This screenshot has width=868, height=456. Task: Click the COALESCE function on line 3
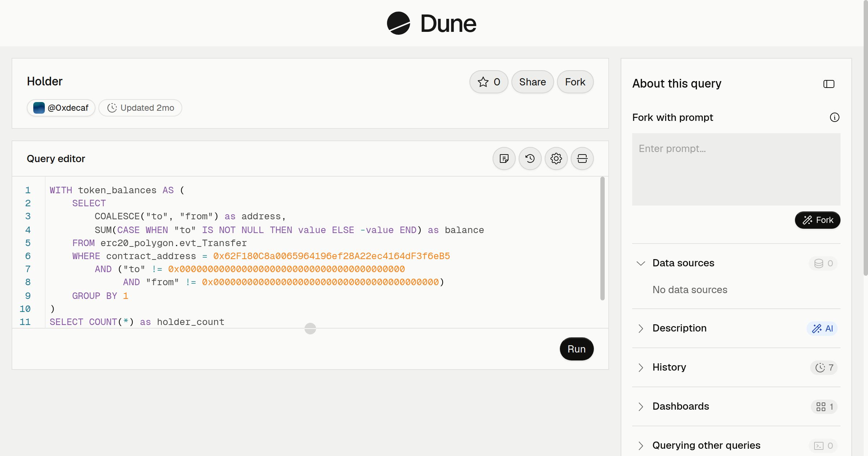point(117,216)
